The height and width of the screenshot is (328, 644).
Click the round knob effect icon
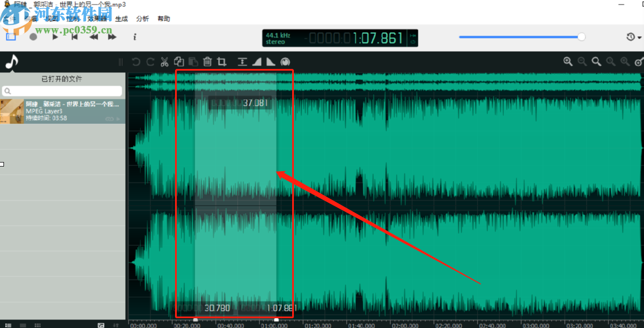[x=285, y=62]
